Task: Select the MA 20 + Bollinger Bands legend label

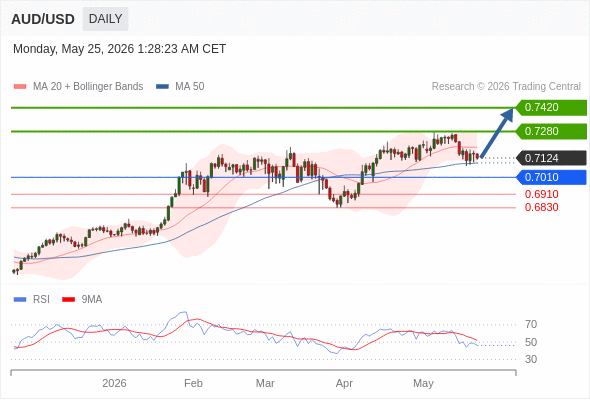Action: [88, 87]
